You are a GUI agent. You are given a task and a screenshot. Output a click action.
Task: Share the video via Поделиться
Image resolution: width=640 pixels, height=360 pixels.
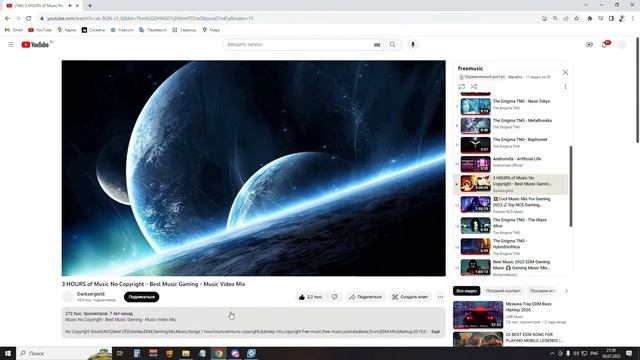tap(365, 297)
